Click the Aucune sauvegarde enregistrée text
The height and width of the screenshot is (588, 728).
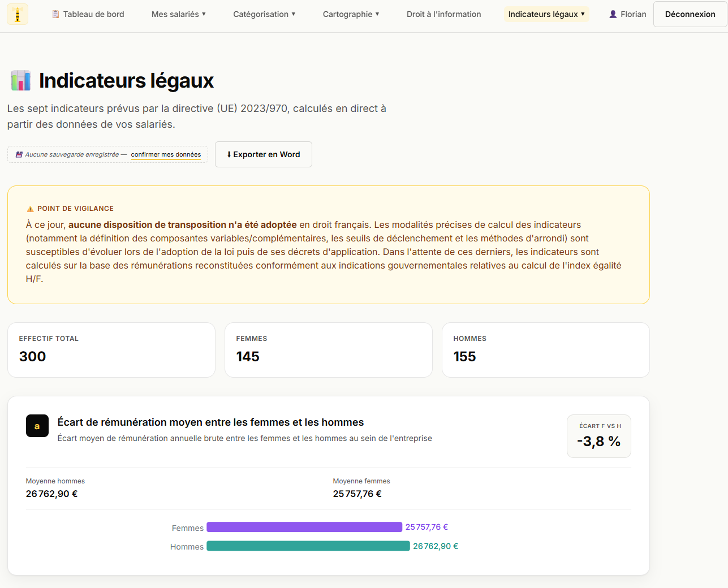[72, 154]
